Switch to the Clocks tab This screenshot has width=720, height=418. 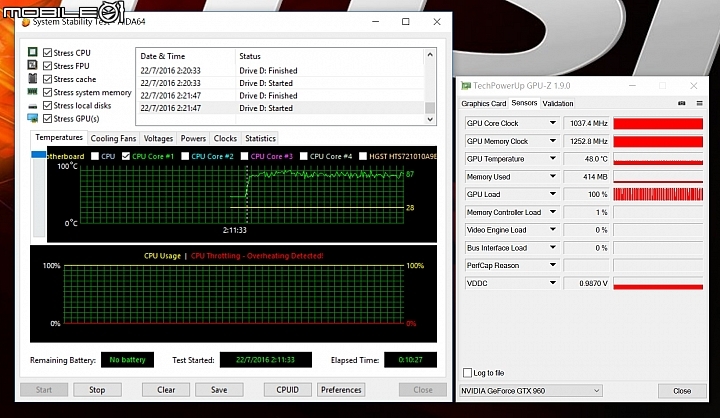point(225,138)
